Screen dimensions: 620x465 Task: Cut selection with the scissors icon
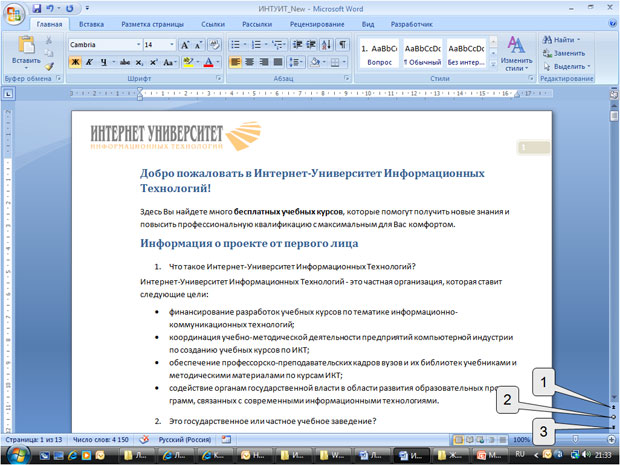[x=49, y=40]
